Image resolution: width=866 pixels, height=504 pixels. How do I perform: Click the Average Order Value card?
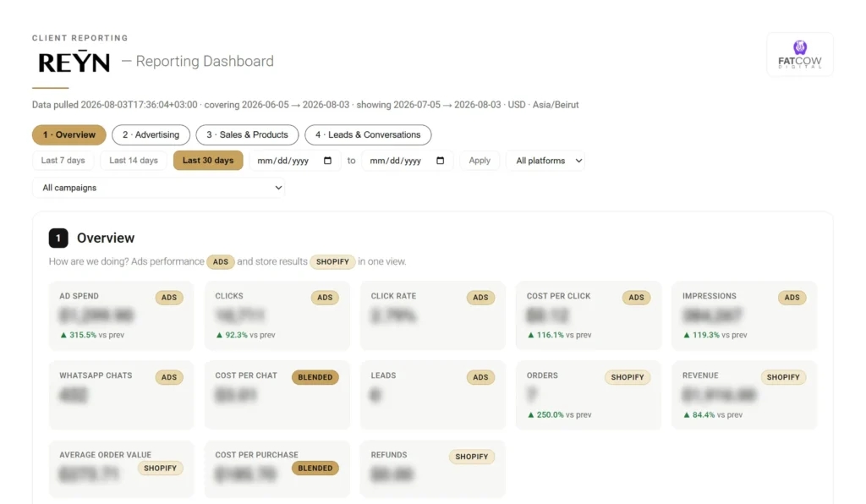121,469
